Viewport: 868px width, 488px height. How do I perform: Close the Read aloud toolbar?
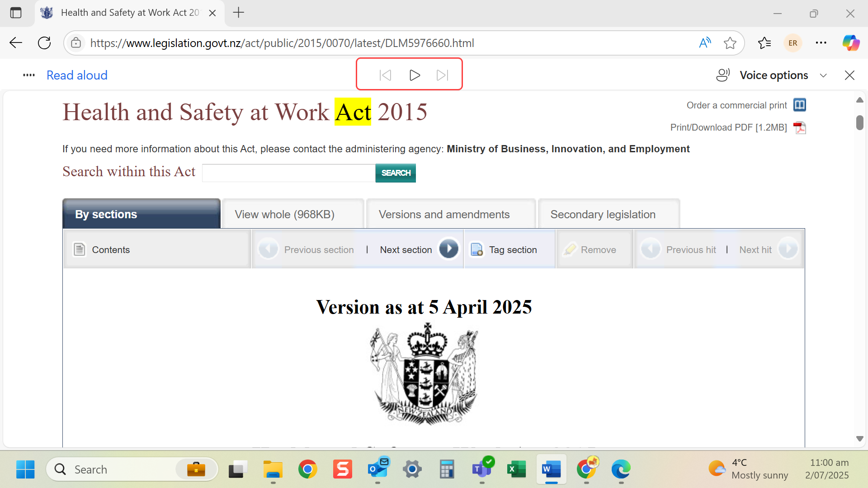click(849, 75)
